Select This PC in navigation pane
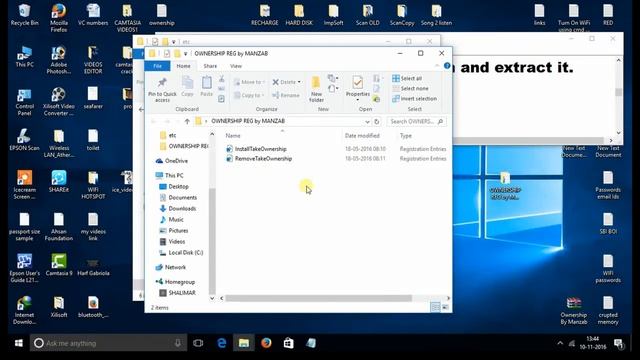Image resolution: width=640 pixels, height=360 pixels. point(174,175)
